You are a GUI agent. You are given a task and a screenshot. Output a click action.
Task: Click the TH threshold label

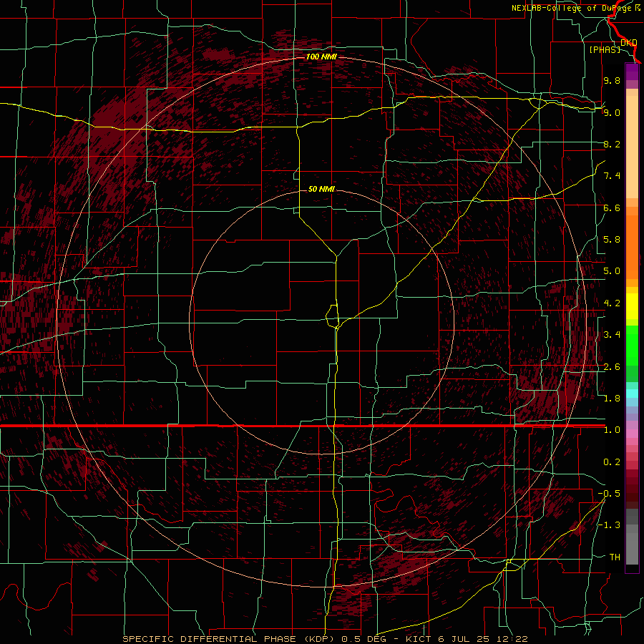pos(615,557)
